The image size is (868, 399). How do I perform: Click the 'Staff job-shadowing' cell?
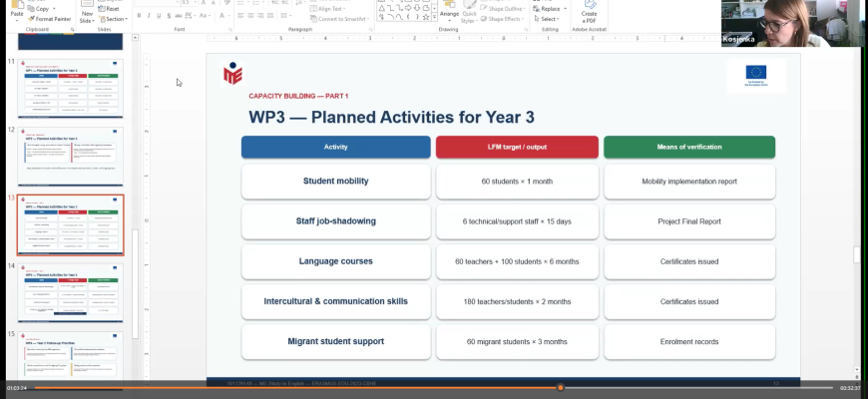[x=336, y=221]
